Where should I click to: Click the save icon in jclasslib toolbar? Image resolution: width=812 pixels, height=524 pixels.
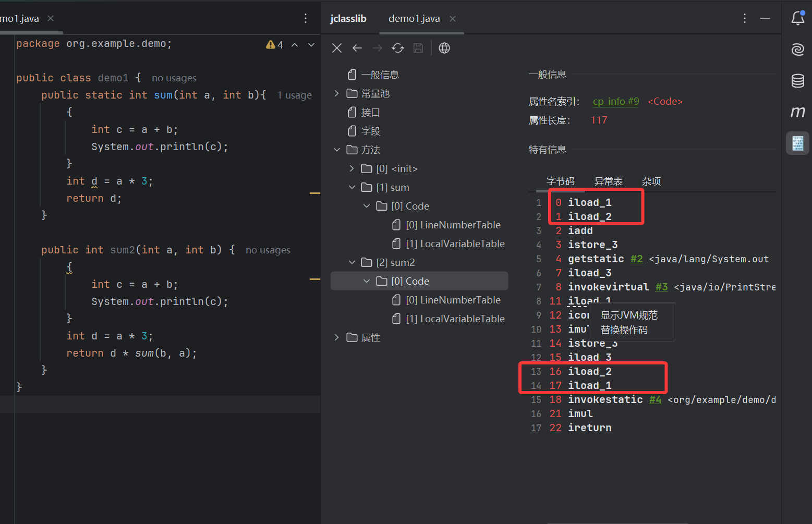pos(418,47)
